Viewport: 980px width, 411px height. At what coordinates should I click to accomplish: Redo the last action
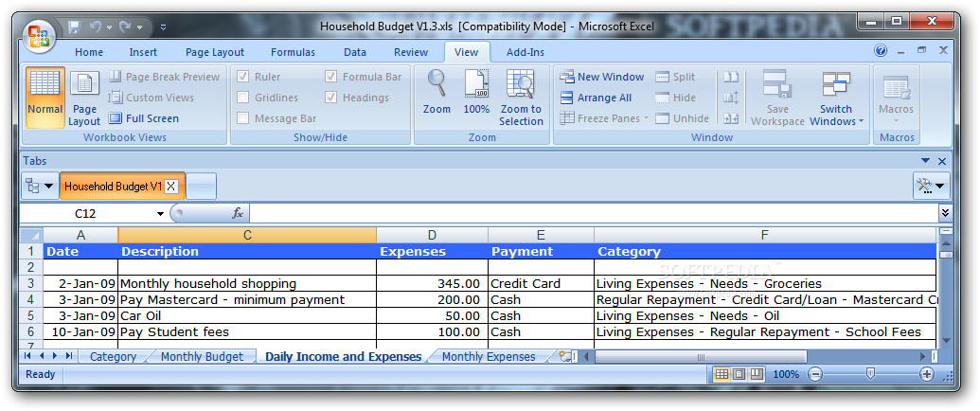point(126,27)
